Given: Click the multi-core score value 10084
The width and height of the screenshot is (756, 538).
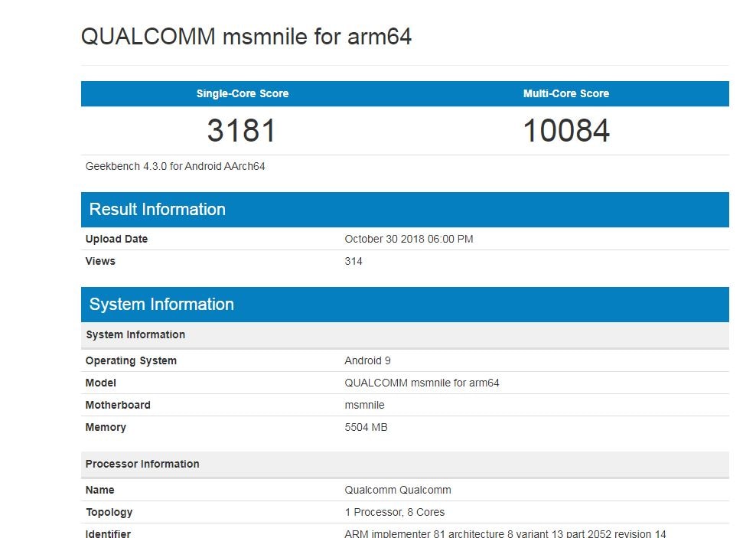Looking at the screenshot, I should [566, 131].
